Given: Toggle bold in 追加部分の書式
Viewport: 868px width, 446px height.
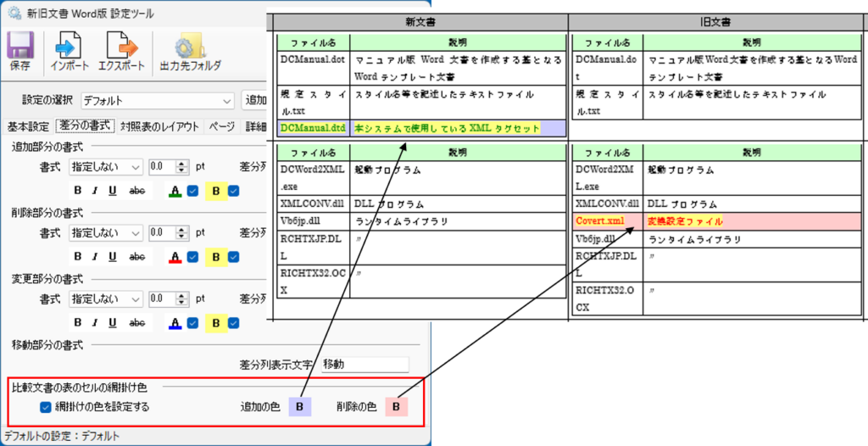Looking at the screenshot, I should [77, 191].
